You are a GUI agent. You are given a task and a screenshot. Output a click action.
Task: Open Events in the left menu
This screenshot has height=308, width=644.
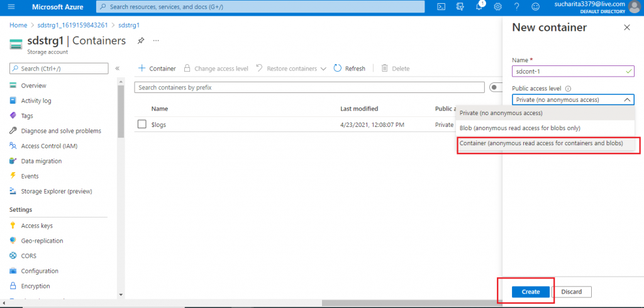tap(30, 176)
